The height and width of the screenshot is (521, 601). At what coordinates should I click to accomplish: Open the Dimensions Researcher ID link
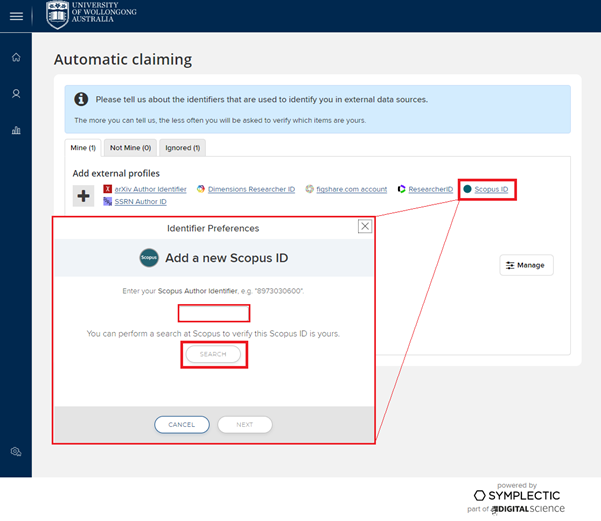click(x=251, y=189)
